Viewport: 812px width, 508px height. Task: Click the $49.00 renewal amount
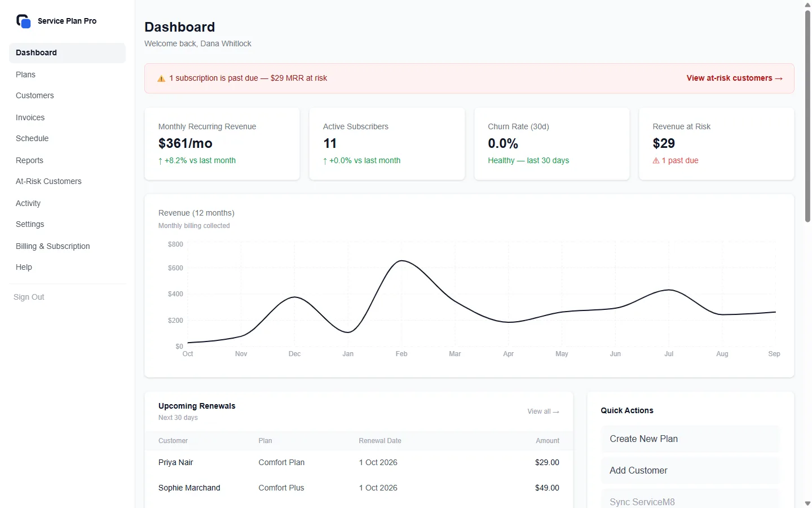(547, 488)
